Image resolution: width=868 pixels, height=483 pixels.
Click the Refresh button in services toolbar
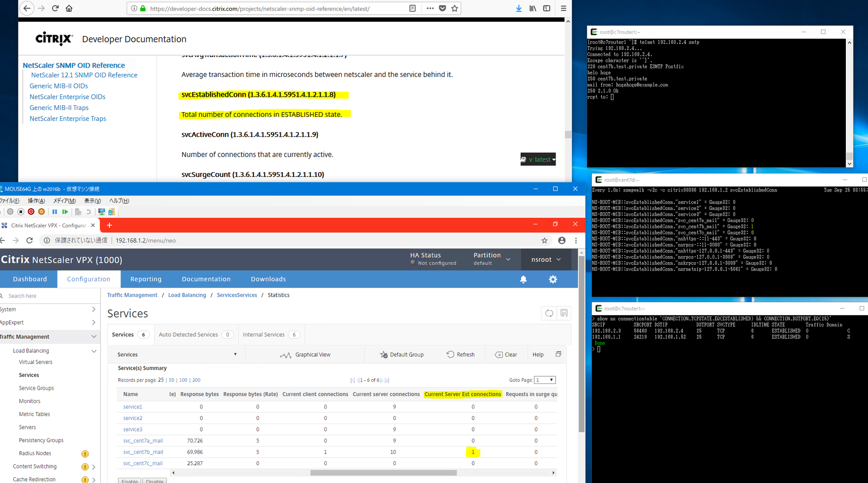pyautogui.click(x=460, y=355)
